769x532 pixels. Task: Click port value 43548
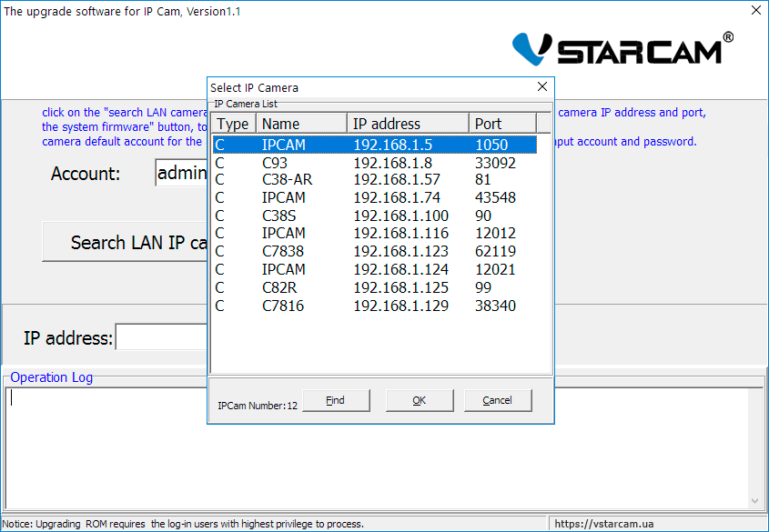tap(495, 197)
